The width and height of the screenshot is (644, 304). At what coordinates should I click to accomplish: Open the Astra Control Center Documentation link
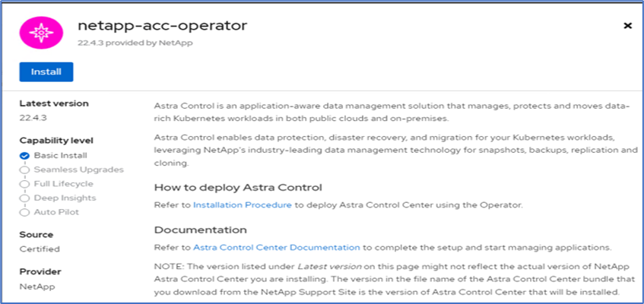pyautogui.click(x=276, y=247)
